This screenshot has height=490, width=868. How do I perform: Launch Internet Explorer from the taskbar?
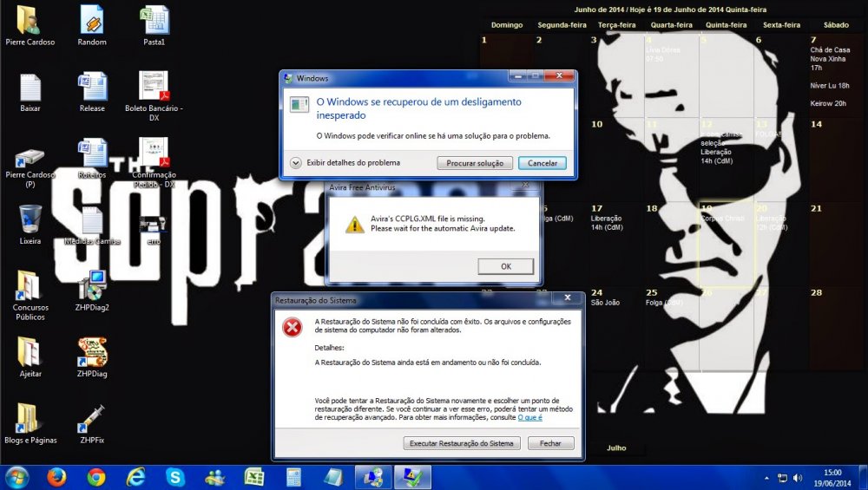pyautogui.click(x=135, y=477)
